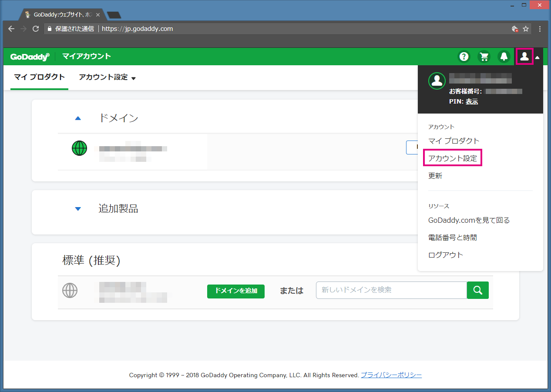The image size is (551, 392).
Task: Click the address bar URL
Action: [x=138, y=29]
